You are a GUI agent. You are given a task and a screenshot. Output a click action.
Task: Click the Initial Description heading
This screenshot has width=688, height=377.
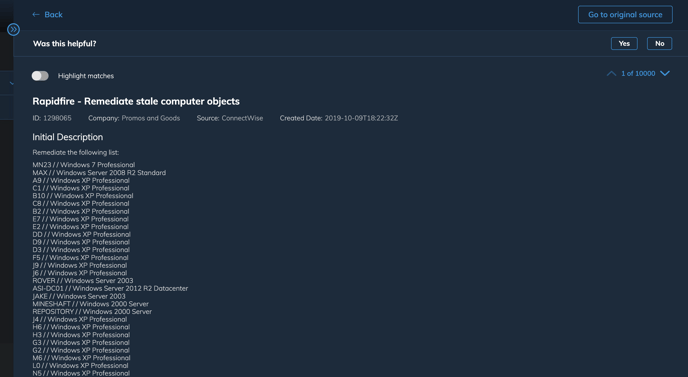click(x=68, y=137)
